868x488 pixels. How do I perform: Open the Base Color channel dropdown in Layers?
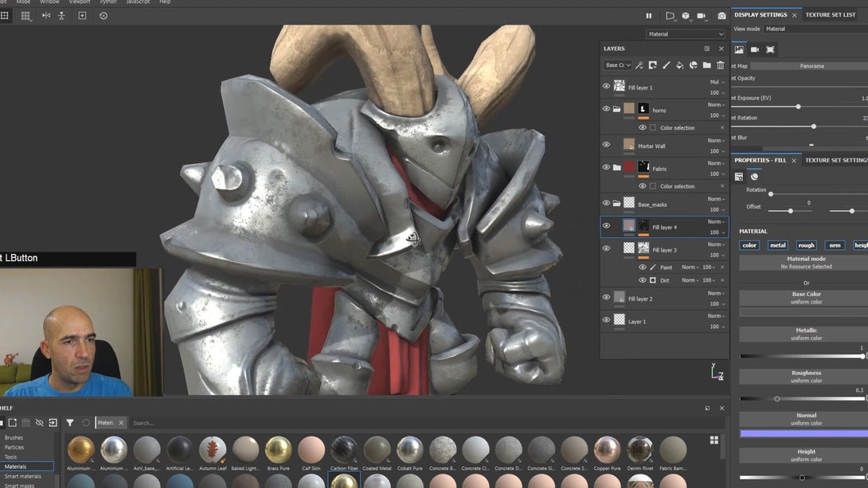pos(617,65)
